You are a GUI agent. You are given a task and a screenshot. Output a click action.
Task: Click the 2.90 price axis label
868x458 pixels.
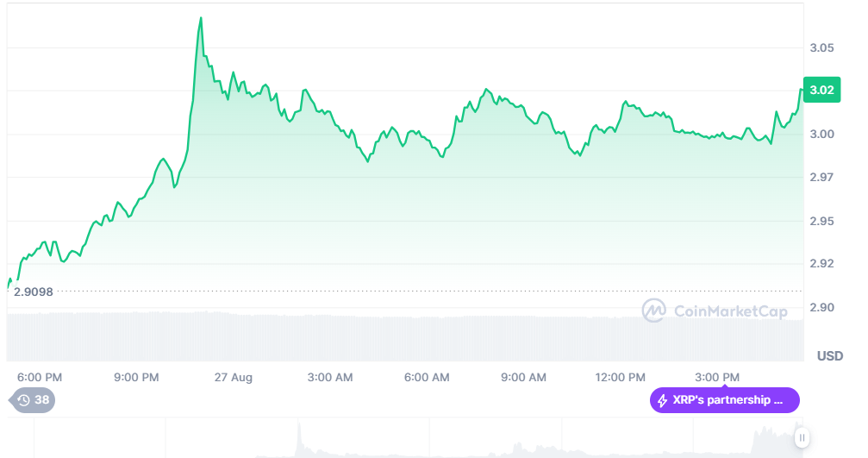click(822, 308)
